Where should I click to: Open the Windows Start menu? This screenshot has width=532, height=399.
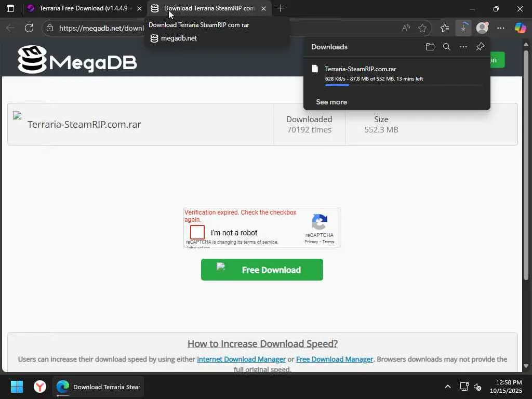point(17,387)
